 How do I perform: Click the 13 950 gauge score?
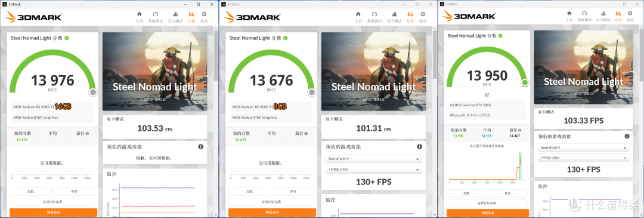[x=487, y=76]
